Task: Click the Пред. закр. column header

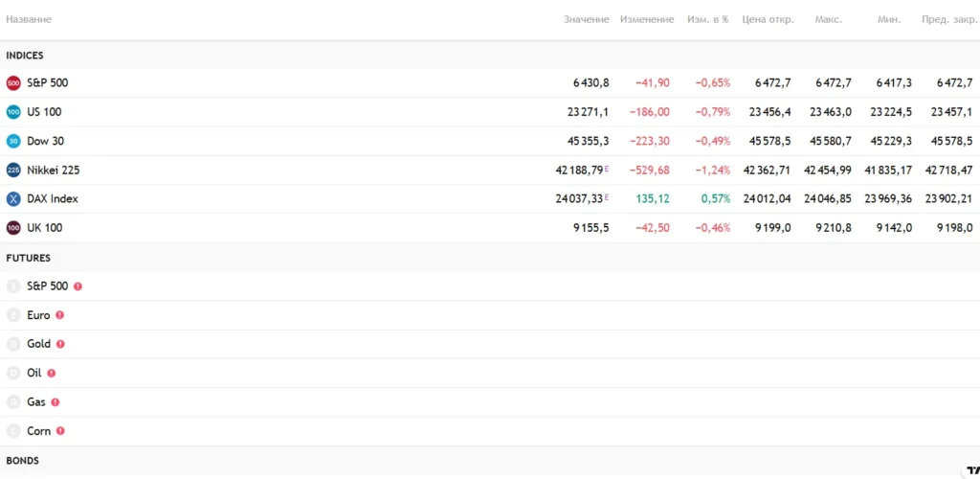Action: coord(947,19)
